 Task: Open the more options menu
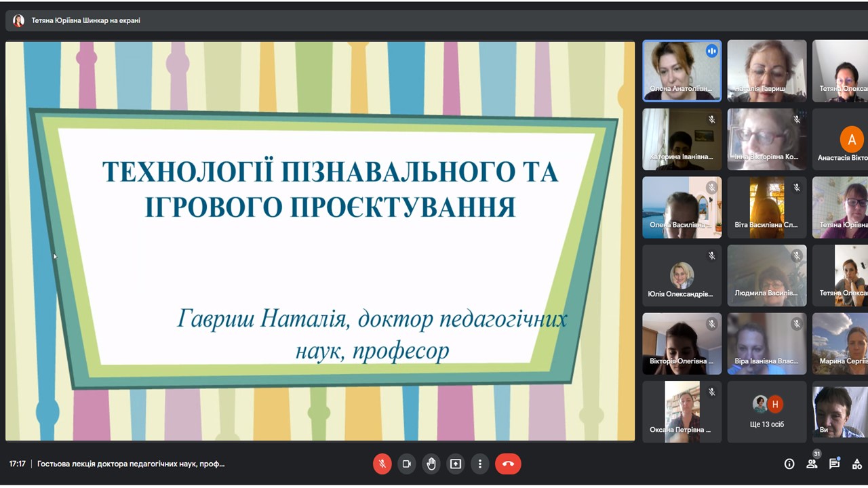pyautogui.click(x=479, y=464)
